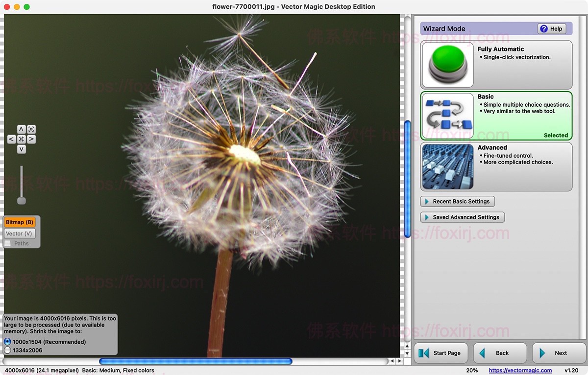
Task: Go to the Next wizard step
Action: click(x=558, y=352)
